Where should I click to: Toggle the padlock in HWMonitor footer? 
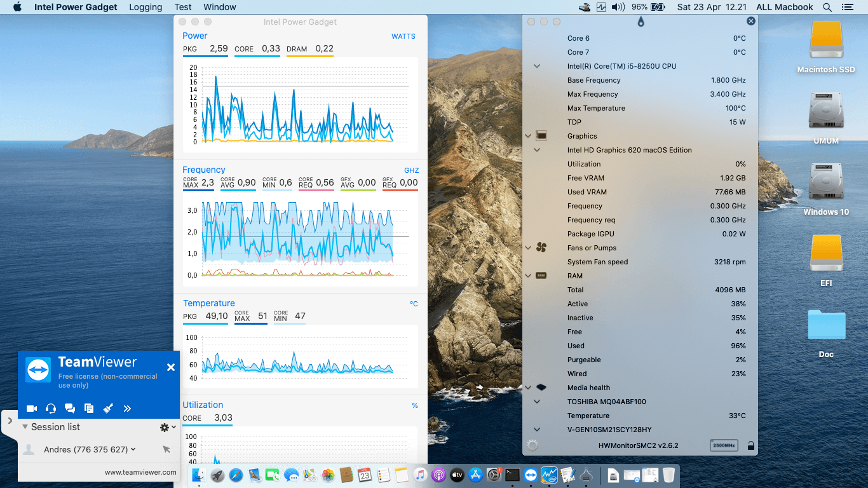(749, 445)
